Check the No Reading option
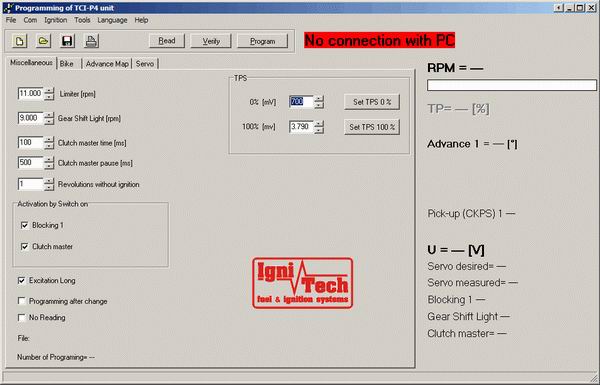 coord(22,318)
